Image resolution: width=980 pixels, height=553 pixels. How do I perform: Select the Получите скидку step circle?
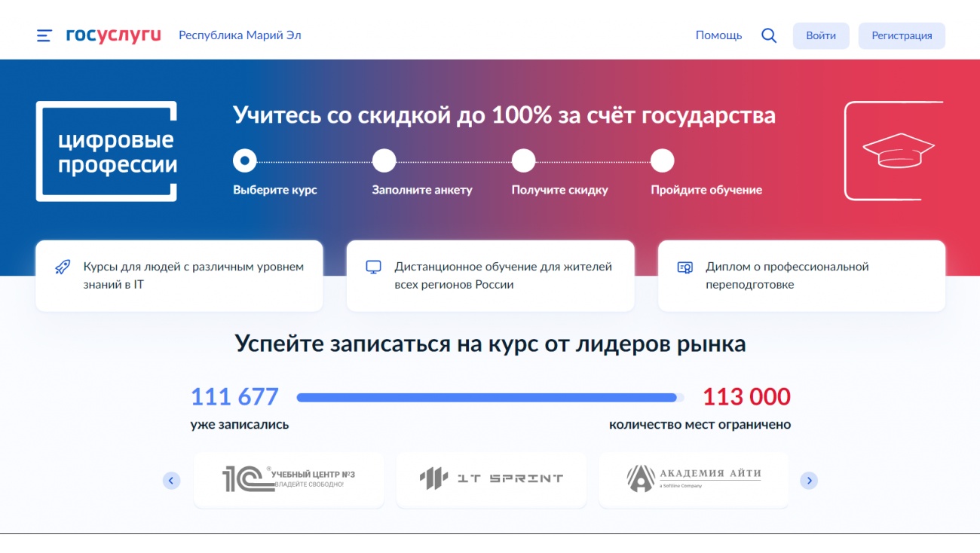(x=523, y=159)
